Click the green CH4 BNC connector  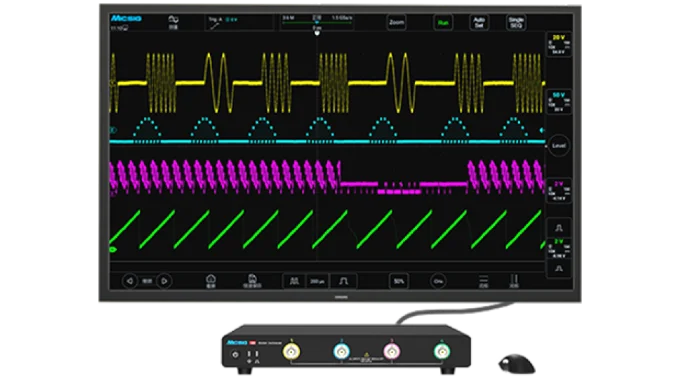[x=441, y=351]
